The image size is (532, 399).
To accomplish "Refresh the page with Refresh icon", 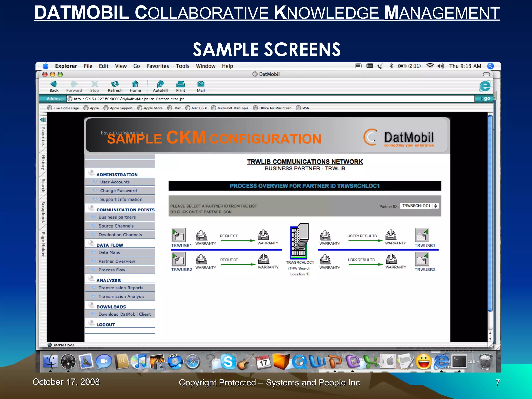I will tap(115, 84).
